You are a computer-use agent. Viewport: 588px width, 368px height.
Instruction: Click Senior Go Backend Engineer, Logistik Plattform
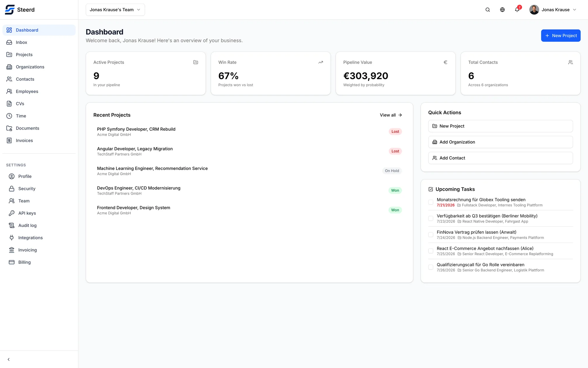click(503, 270)
